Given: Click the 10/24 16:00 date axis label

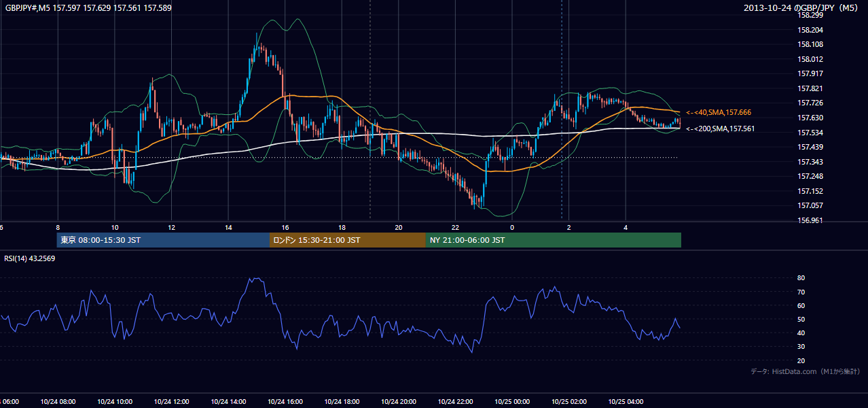Looking at the screenshot, I should (x=285, y=401).
